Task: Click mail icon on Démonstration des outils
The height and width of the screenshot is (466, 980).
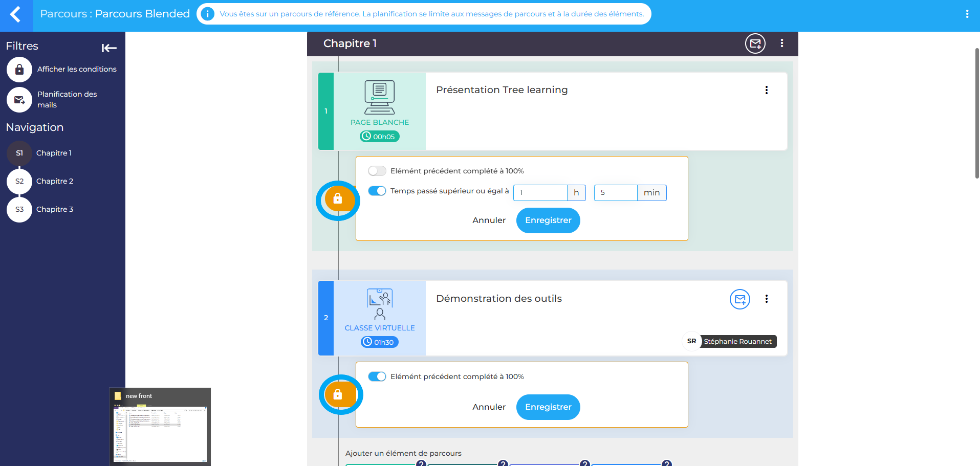Action: tap(739, 299)
